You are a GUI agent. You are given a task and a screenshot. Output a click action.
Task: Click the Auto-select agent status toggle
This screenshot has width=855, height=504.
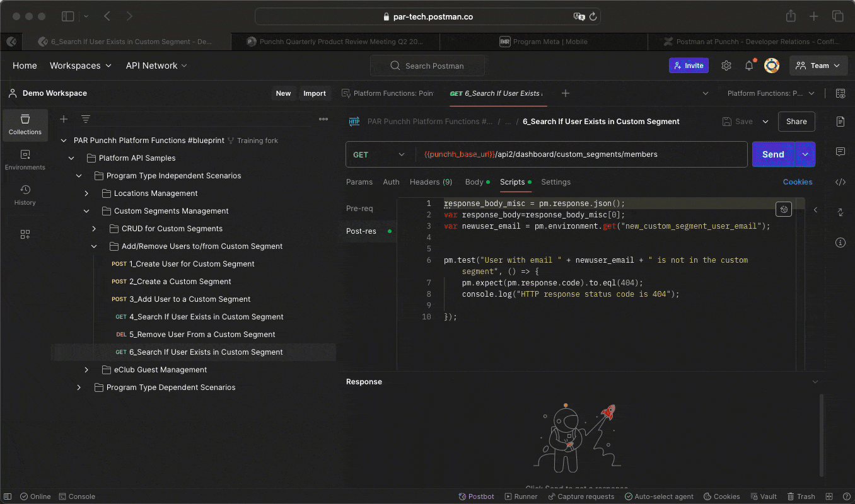(658, 496)
